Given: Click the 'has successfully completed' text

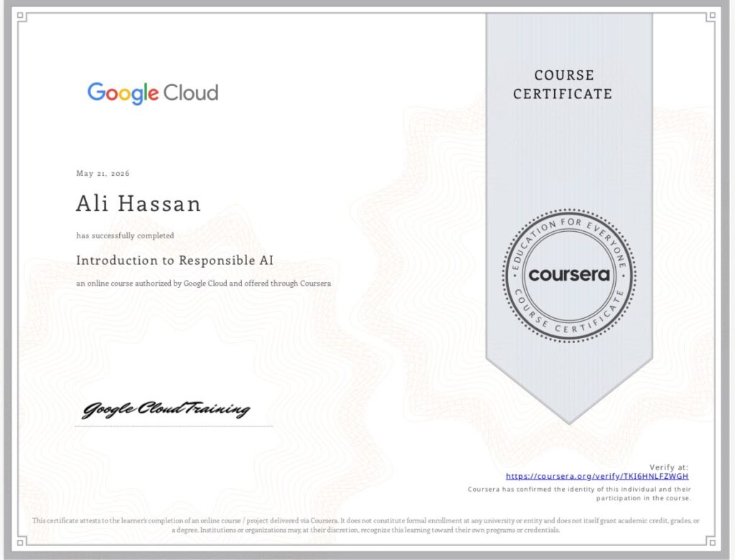Looking at the screenshot, I should (x=125, y=235).
